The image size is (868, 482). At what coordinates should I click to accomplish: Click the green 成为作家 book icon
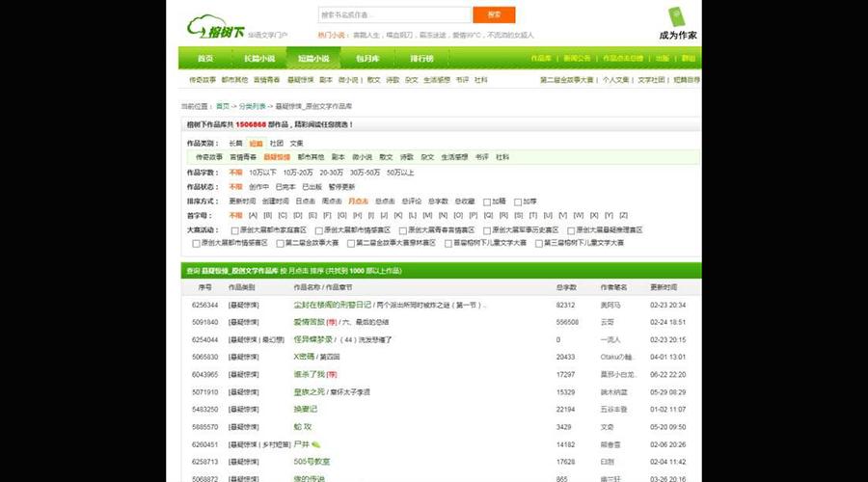click(x=676, y=16)
